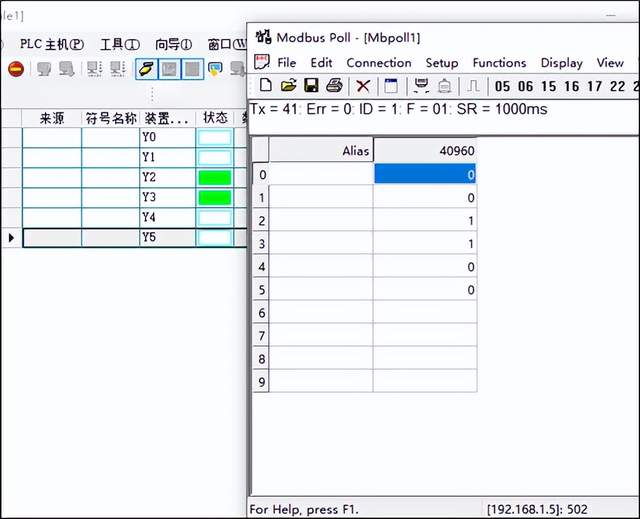Toggle the Y4 status indicator

pos(215,217)
